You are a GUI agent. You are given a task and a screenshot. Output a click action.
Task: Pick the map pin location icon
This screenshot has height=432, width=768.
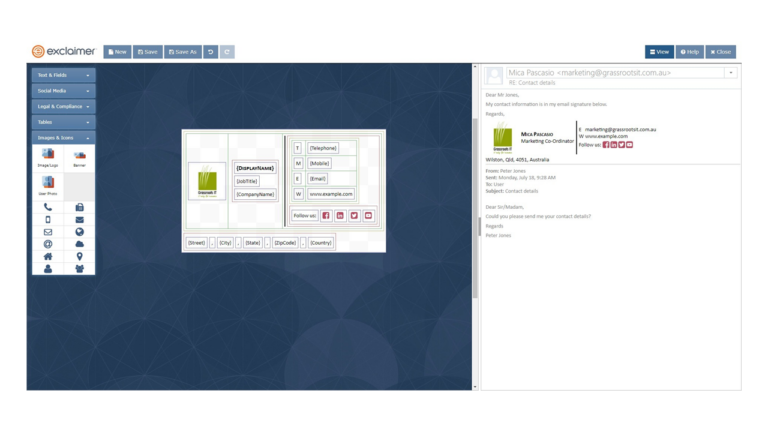click(x=79, y=256)
